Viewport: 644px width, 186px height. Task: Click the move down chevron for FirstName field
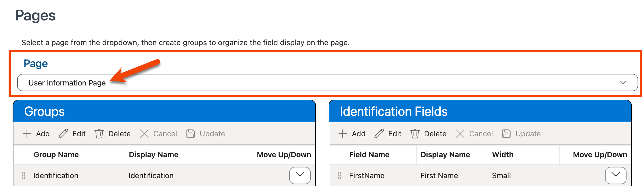click(616, 175)
